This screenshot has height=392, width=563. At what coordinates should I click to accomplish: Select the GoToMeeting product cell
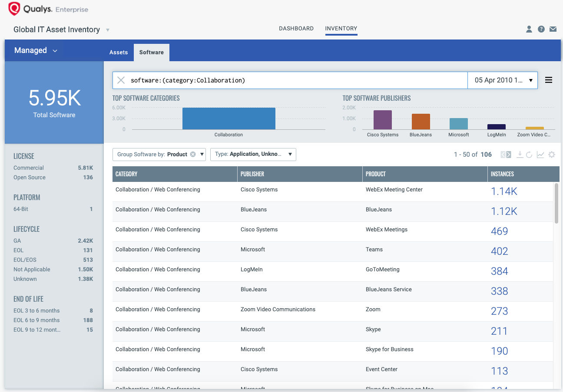383,270
